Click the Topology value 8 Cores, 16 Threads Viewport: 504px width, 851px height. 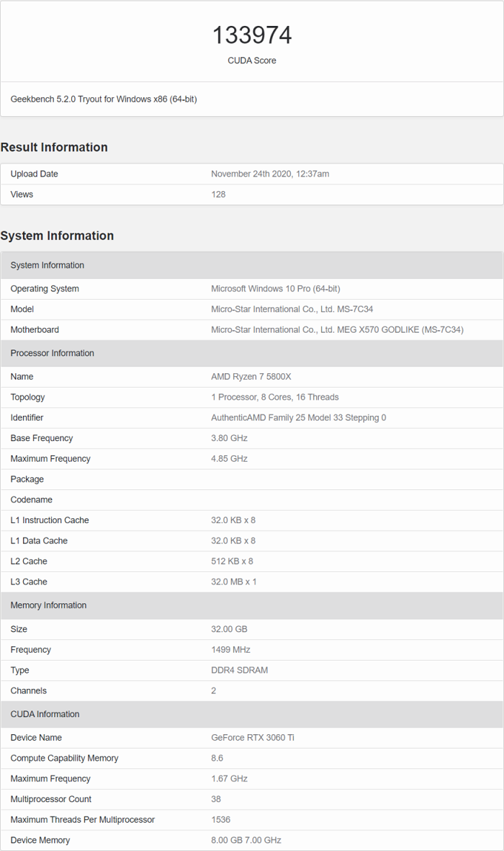[274, 397]
